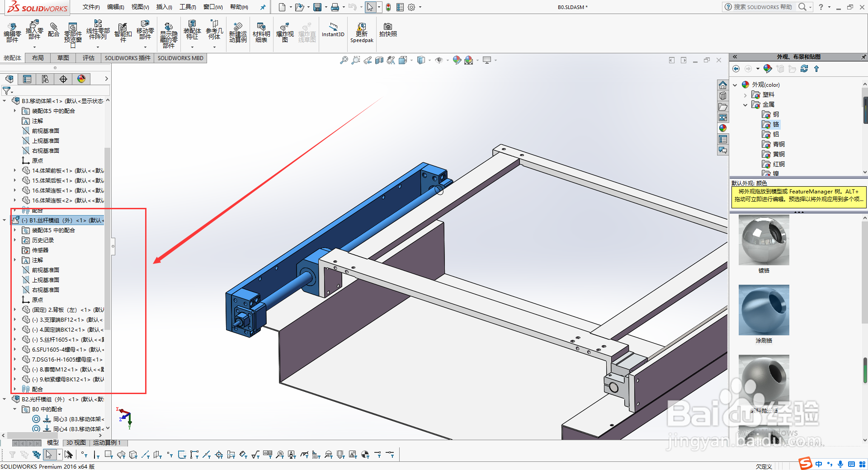Viewport: 868px width, 470px height.
Task: Open the Mate tool
Action: pos(54,33)
